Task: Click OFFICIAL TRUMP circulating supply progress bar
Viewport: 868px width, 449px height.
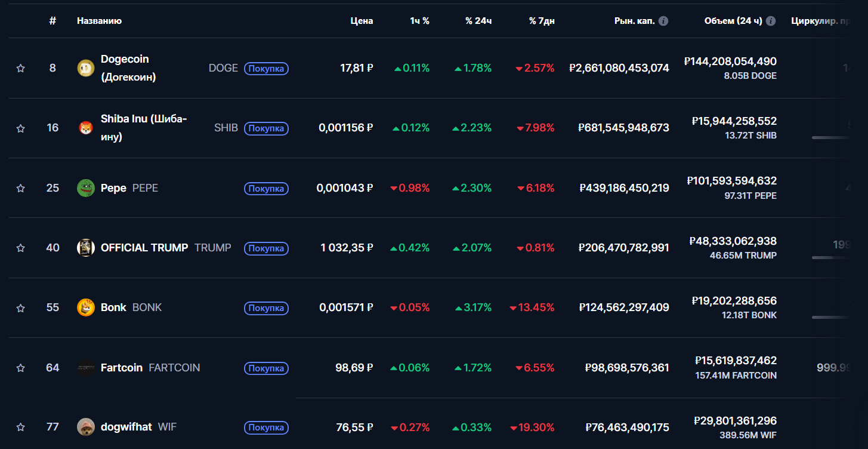Action: click(830, 257)
